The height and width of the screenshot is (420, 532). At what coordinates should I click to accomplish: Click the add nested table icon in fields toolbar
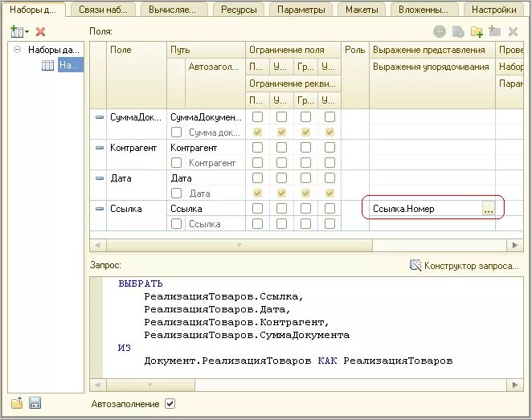495,31
